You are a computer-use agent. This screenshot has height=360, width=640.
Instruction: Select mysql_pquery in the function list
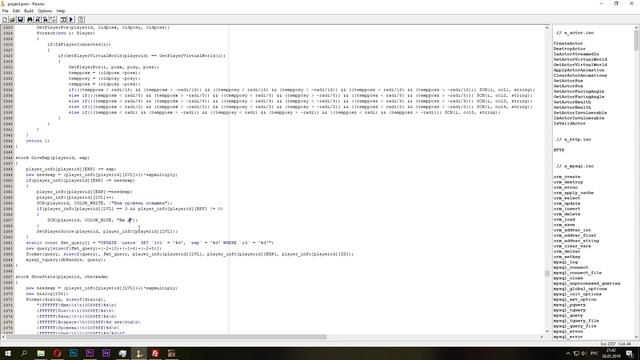pyautogui.click(x=569, y=305)
